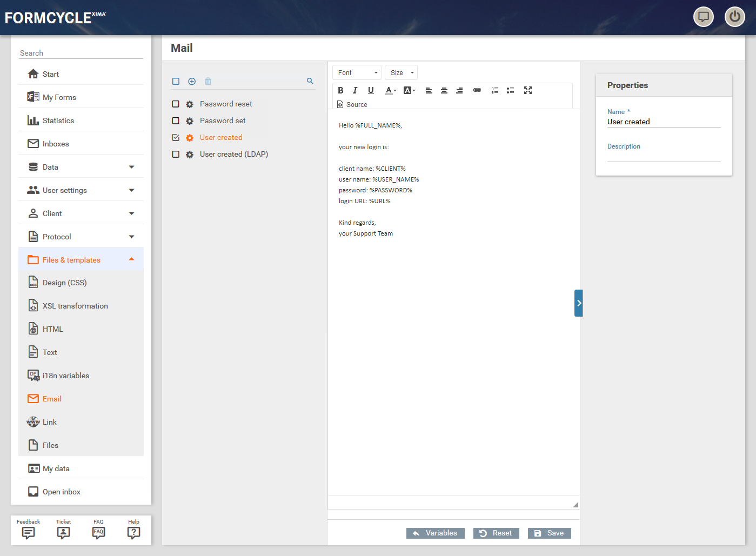Open i18n variables
Screen dimensions: 756x556
click(81, 376)
